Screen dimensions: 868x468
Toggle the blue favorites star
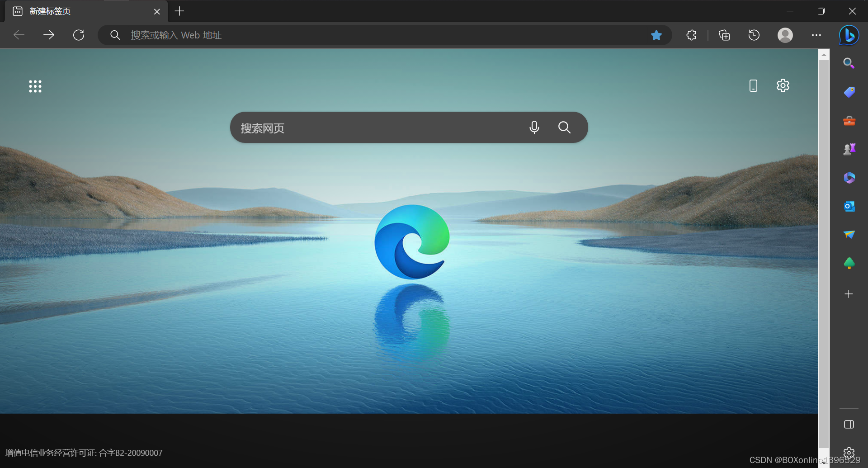656,35
